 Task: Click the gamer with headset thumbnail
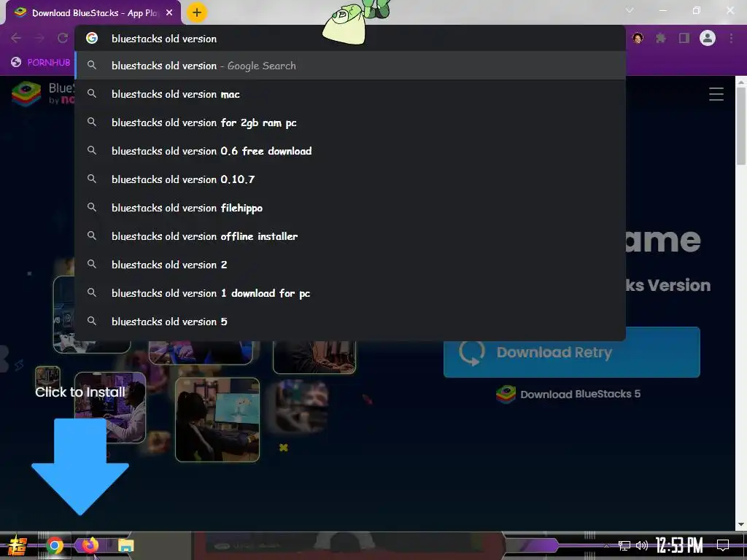tap(110, 407)
